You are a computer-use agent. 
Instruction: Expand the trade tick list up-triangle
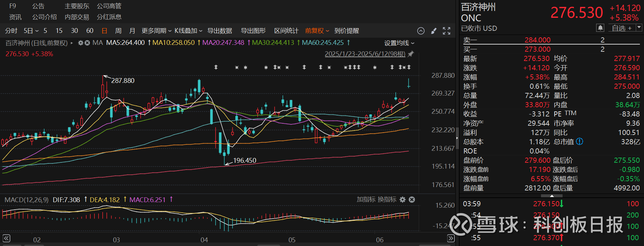[552, 196]
